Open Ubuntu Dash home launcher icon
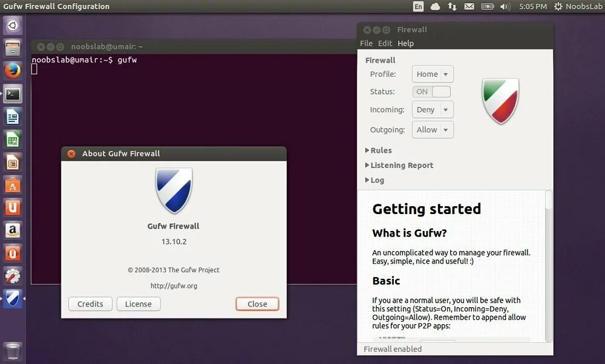This screenshot has width=605, height=364. coord(13,25)
